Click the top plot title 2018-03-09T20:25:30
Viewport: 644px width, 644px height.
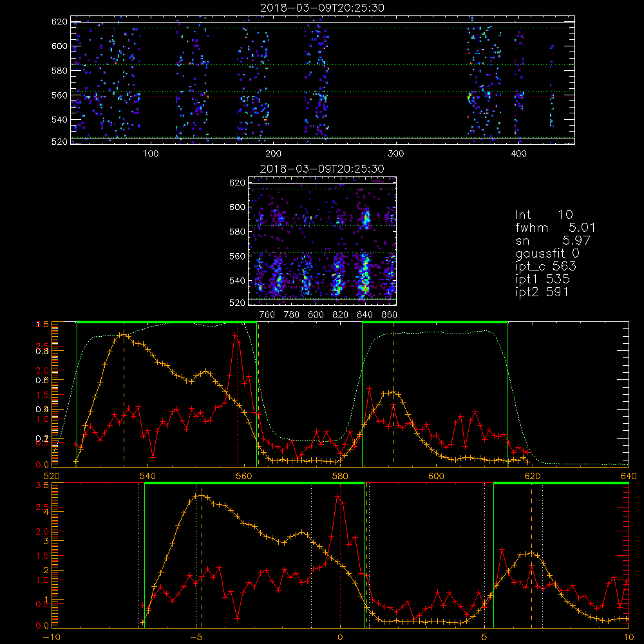(x=323, y=8)
